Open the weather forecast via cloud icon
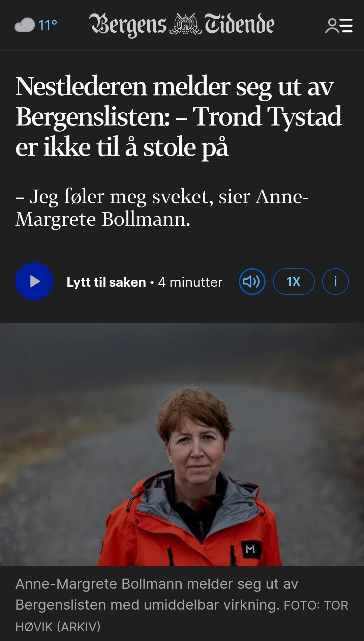Image resolution: width=364 pixels, height=641 pixels. [x=25, y=25]
